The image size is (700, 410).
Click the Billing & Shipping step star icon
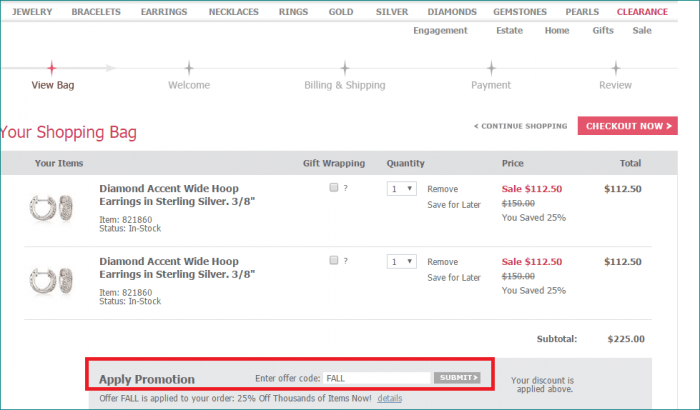coord(344,68)
